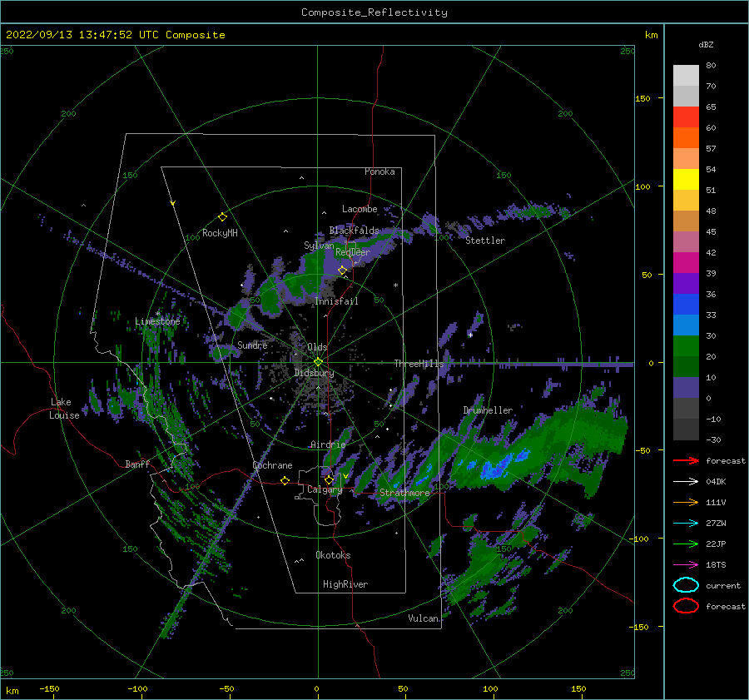The width and height of the screenshot is (749, 700).
Task: Select the light gray 70-80 dBZ swatch
Action: point(686,76)
